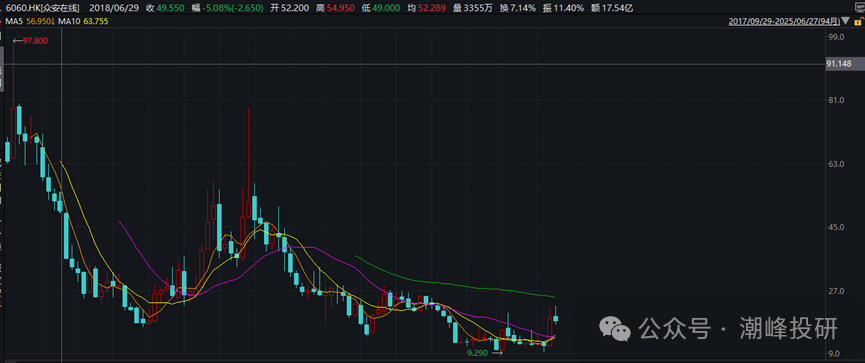The width and height of the screenshot is (865, 363).
Task: Click the 63.0 price axis label
Action: pyautogui.click(x=837, y=164)
